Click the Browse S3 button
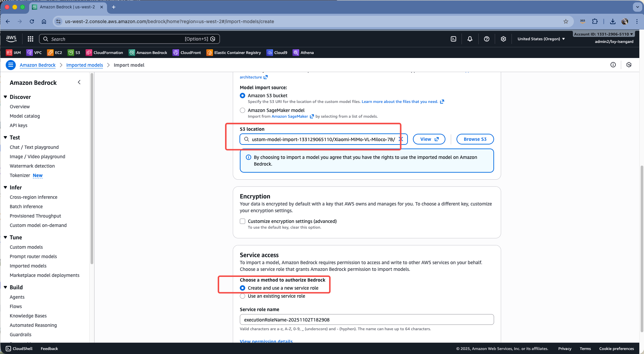644x354 pixels. pos(475,139)
